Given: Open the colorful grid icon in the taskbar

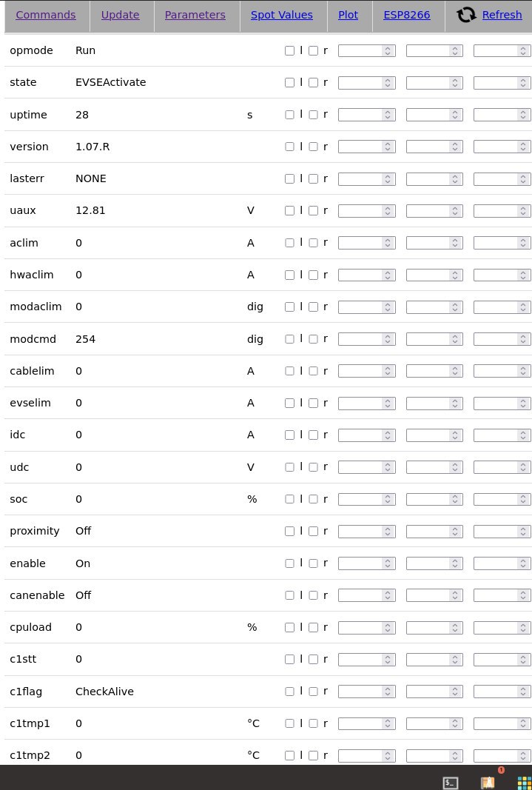Looking at the screenshot, I should [x=525, y=783].
